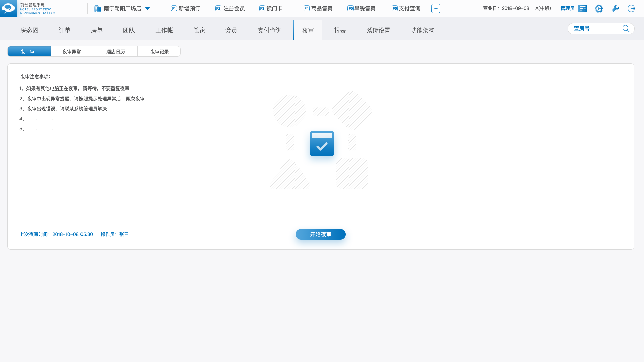The width and height of the screenshot is (644, 362).
Task: Open the settings gear icon
Action: pyautogui.click(x=599, y=9)
